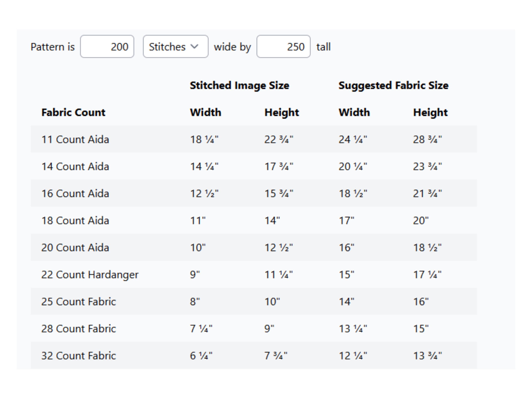This screenshot has height=399, width=532.
Task: Click the 13 ¼" fabric width for 28 Count
Action: pos(353,329)
